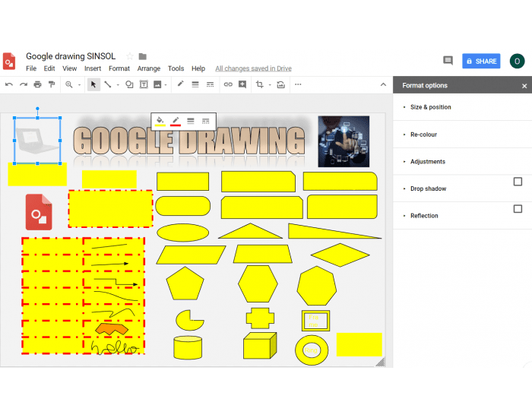This screenshot has height=418, width=532.
Task: Click the border colour pencil in toolbar
Action: (181, 84)
